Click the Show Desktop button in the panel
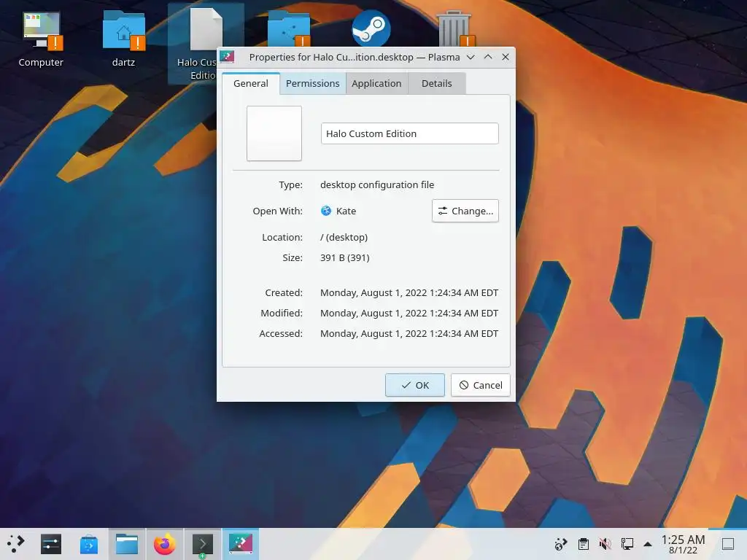 (728, 544)
